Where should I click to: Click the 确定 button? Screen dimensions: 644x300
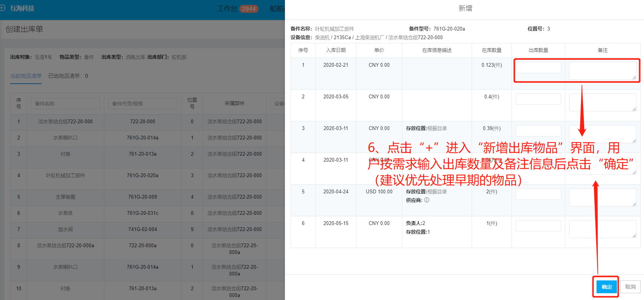tap(607, 287)
